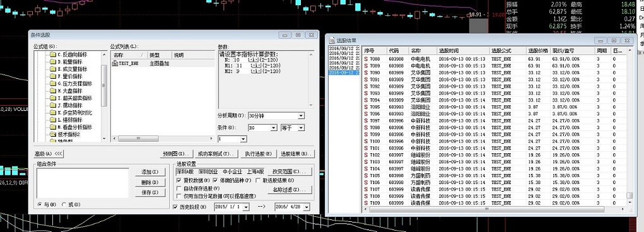Toggle the 历史阶段 checkbox
The width and height of the screenshot is (644, 232).
176,207
